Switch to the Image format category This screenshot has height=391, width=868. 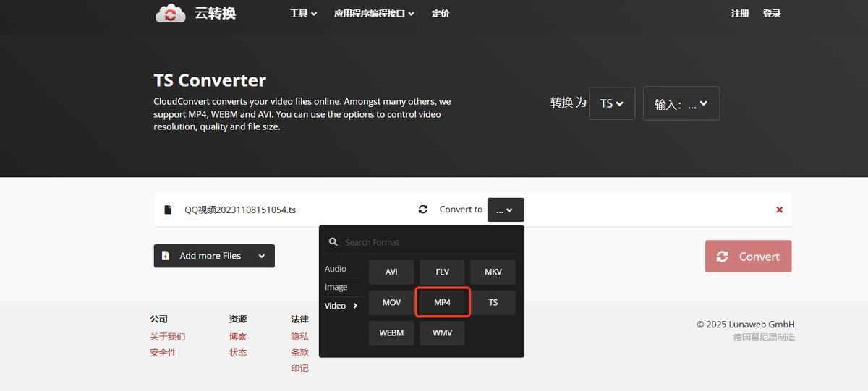[336, 287]
